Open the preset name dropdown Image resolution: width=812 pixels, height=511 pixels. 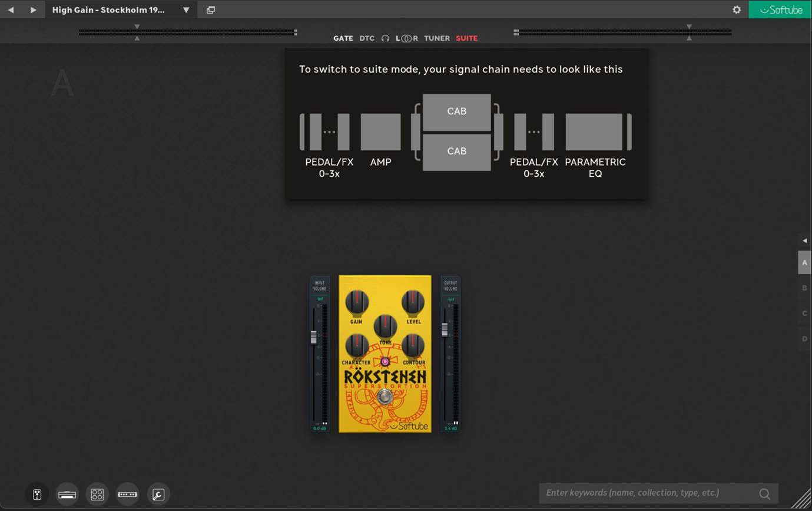(x=186, y=9)
